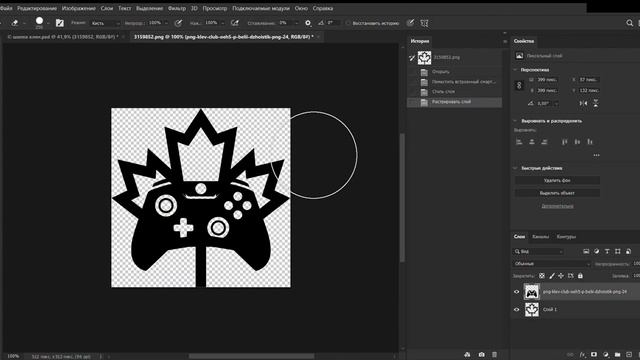
Task: Click the align horizontal centers icon
Action: coord(531,142)
